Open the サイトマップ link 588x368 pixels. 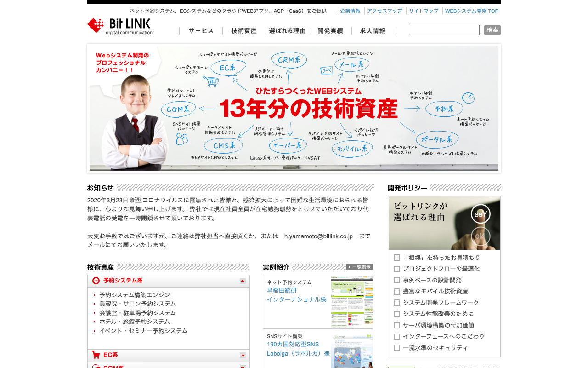click(424, 11)
